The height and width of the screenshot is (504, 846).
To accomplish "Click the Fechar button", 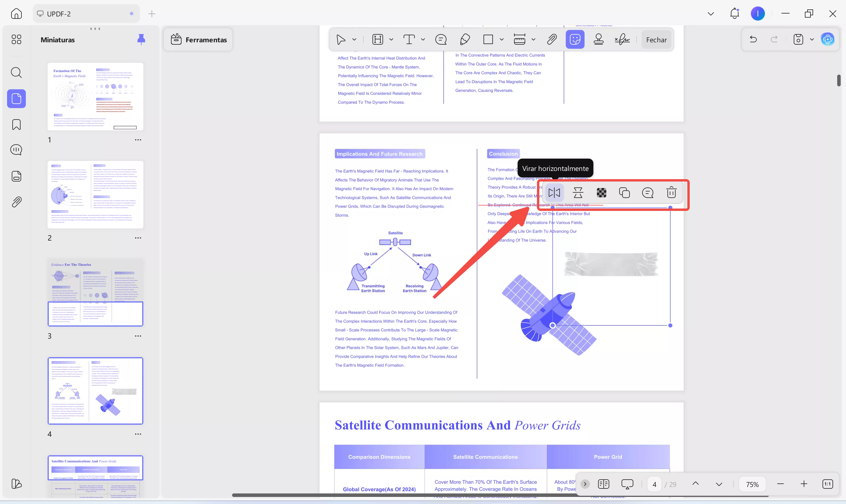I will [656, 40].
